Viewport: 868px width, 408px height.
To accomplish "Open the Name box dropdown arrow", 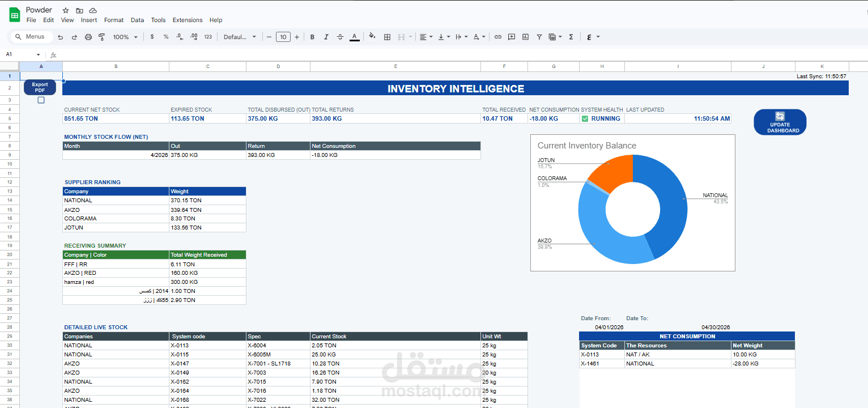I will 39,54.
